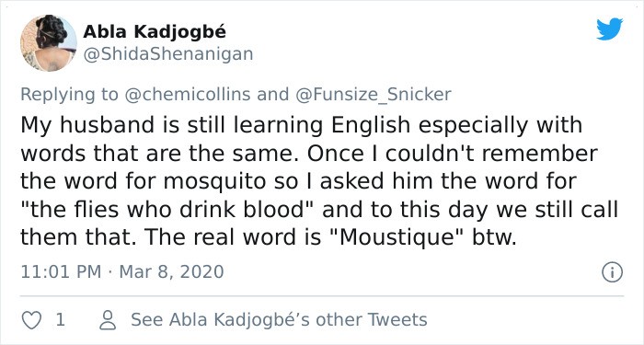Click the tweet's first line about husband learning English

(302, 125)
